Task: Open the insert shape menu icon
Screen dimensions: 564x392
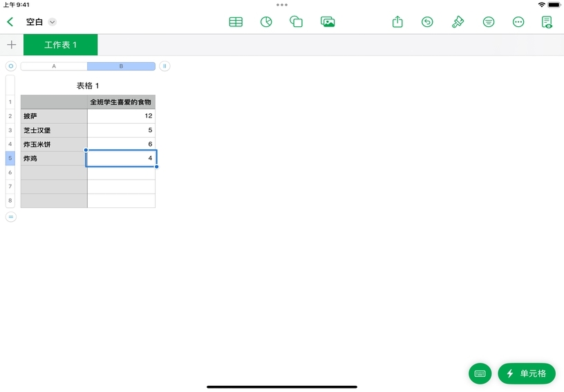Action: click(297, 22)
